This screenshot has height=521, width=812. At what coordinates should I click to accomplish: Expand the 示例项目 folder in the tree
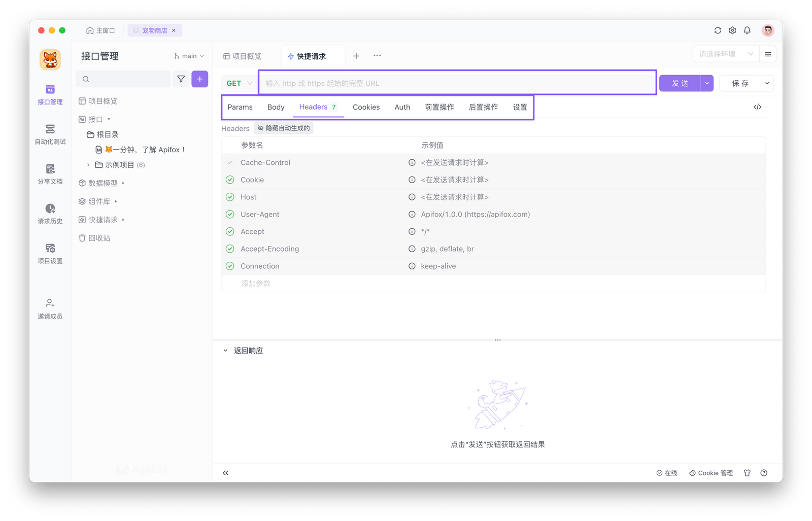click(89, 164)
